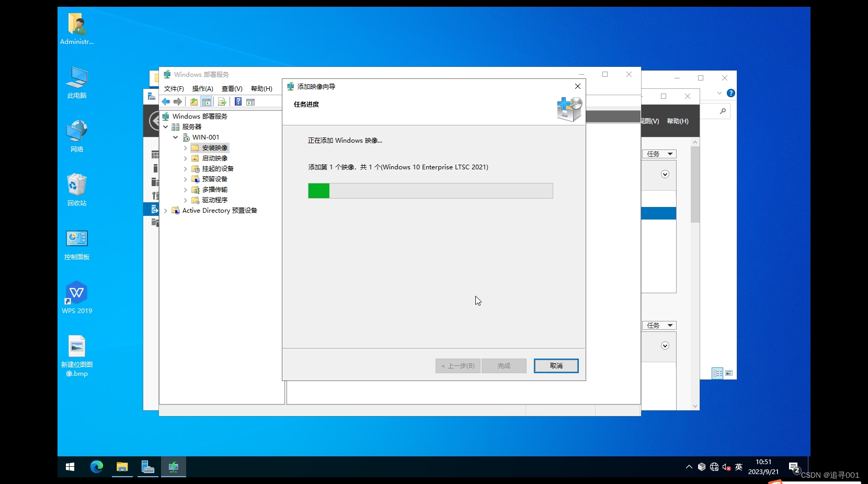The height and width of the screenshot is (484, 868).
Task: Select the 控制面板 desktop icon
Action: click(77, 245)
